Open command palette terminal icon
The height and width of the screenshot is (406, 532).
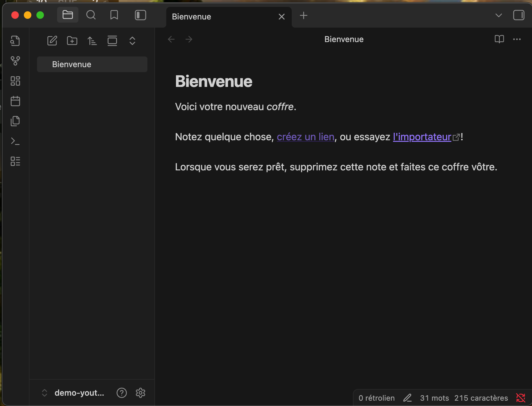click(x=15, y=141)
